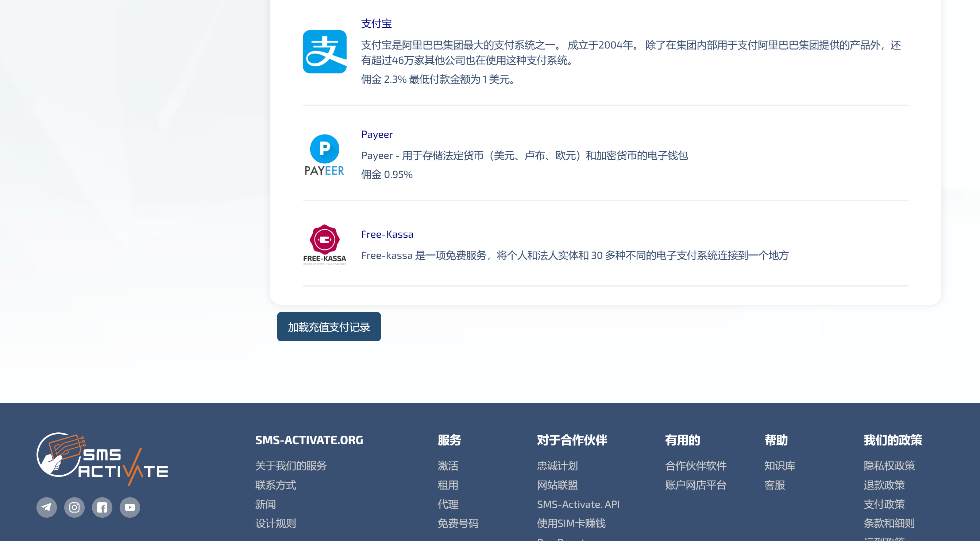980x541 pixels.
Task: Open 退款政策 policy link
Action: click(x=884, y=485)
